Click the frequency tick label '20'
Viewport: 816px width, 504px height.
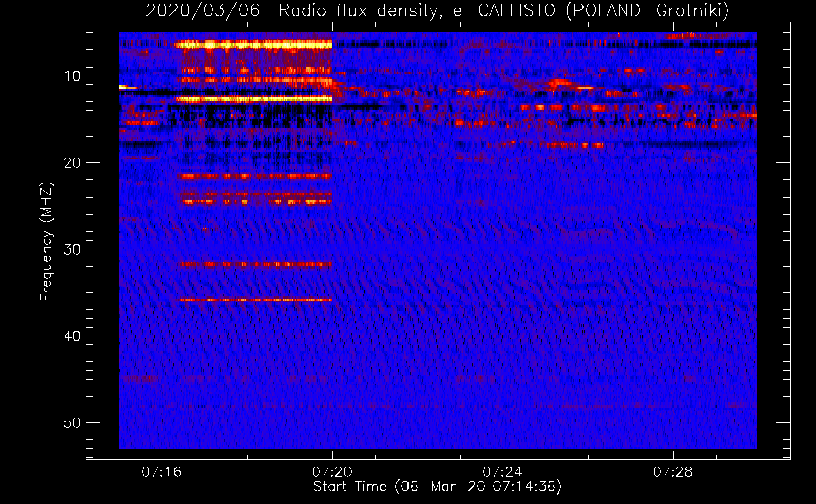pos(73,163)
